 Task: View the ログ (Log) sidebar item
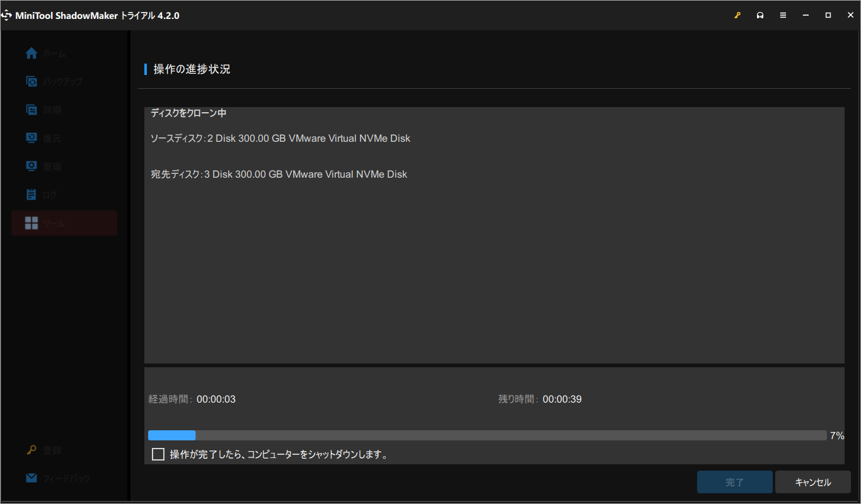click(x=63, y=195)
